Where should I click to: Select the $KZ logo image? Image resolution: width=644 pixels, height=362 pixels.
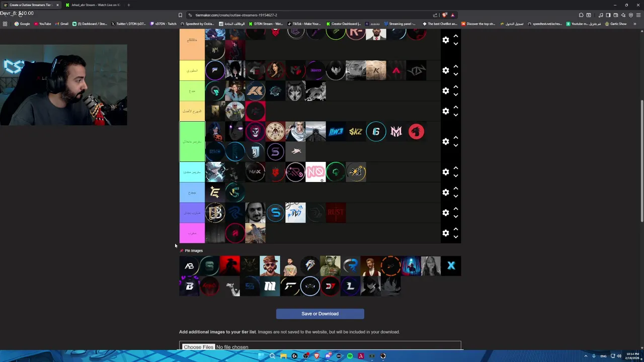pos(356,132)
